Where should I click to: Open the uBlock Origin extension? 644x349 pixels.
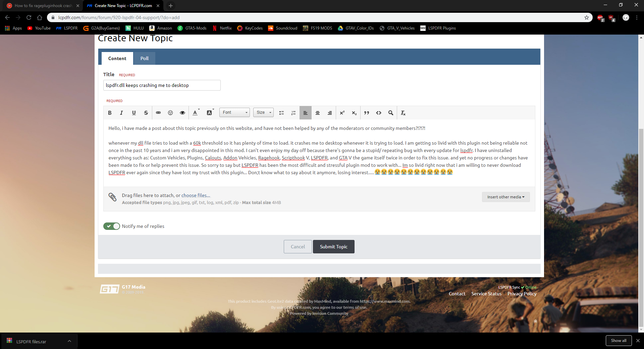[611, 18]
